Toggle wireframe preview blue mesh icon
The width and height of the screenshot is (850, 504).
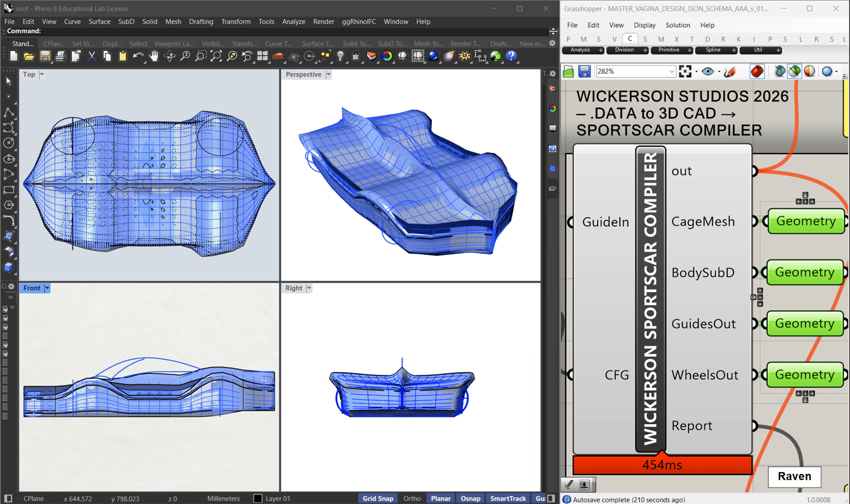click(x=780, y=71)
